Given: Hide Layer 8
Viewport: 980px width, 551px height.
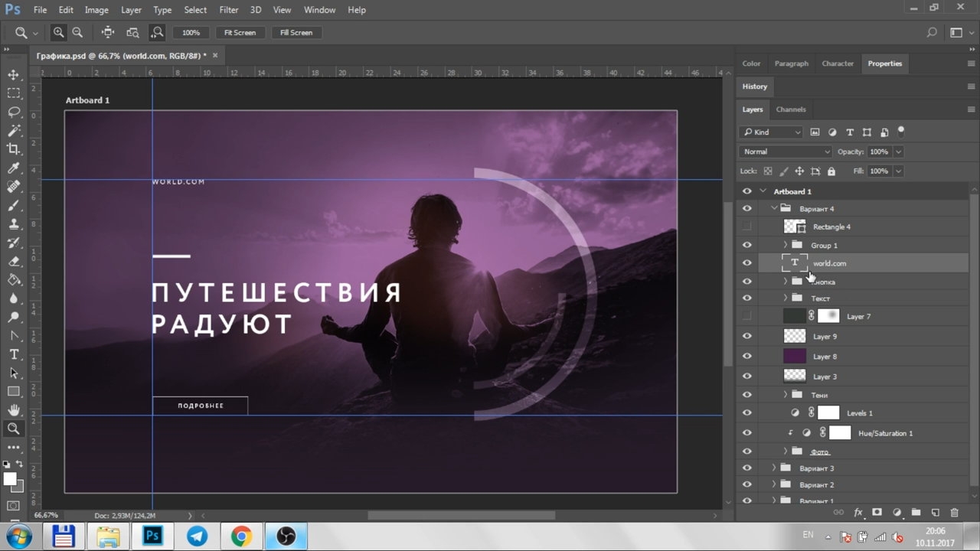Looking at the screenshot, I should tap(747, 356).
